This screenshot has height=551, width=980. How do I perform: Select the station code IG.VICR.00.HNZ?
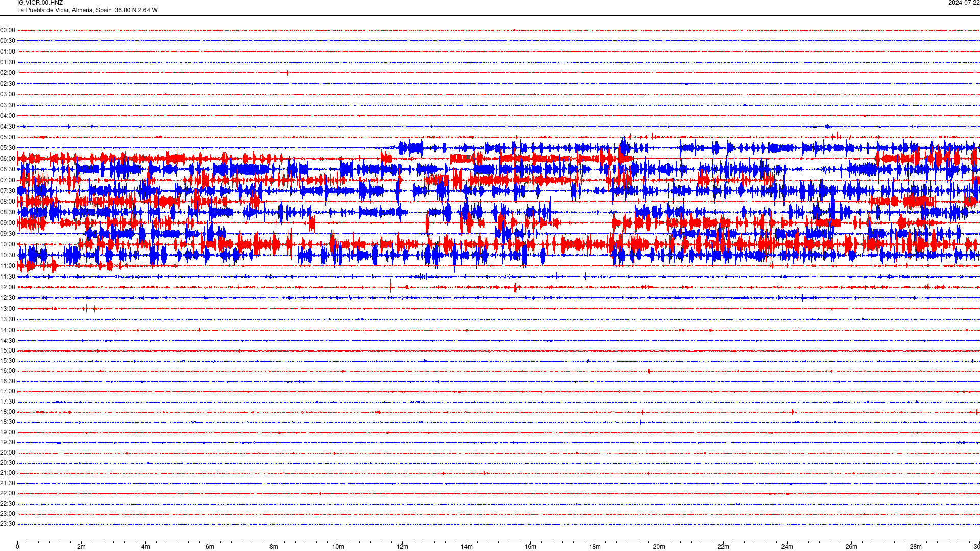(40, 3)
